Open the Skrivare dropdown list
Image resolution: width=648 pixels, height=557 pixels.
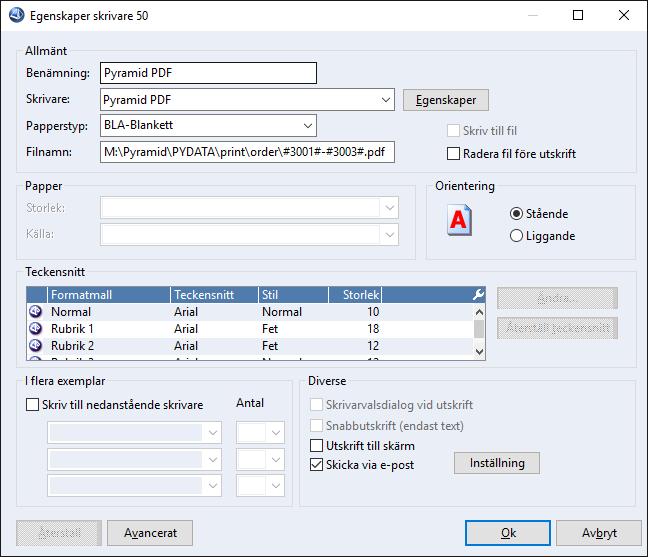click(386, 100)
